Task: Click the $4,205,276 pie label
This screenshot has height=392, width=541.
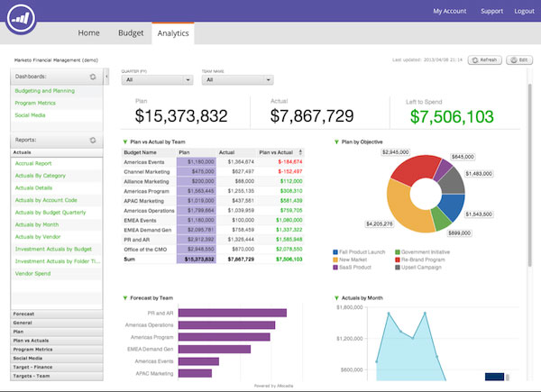Action: tap(380, 224)
